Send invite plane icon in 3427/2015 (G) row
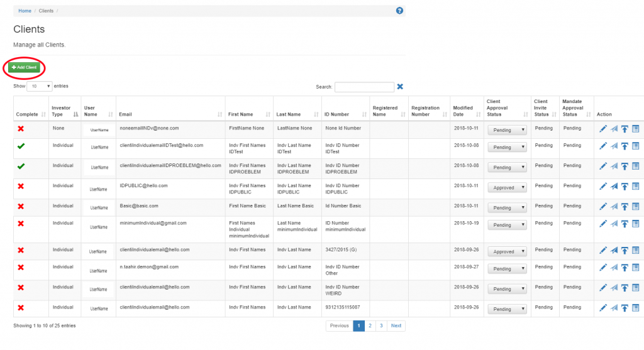644x350 pixels. coord(614,250)
